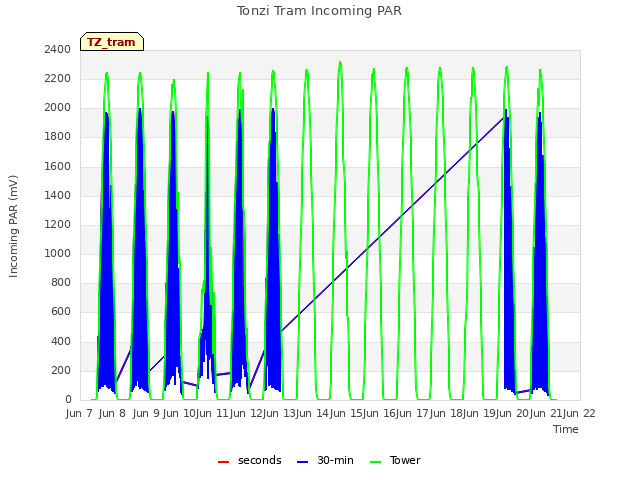Click the 0 y-axis tick label
Screen dimensions: 640x480
[x=68, y=399]
